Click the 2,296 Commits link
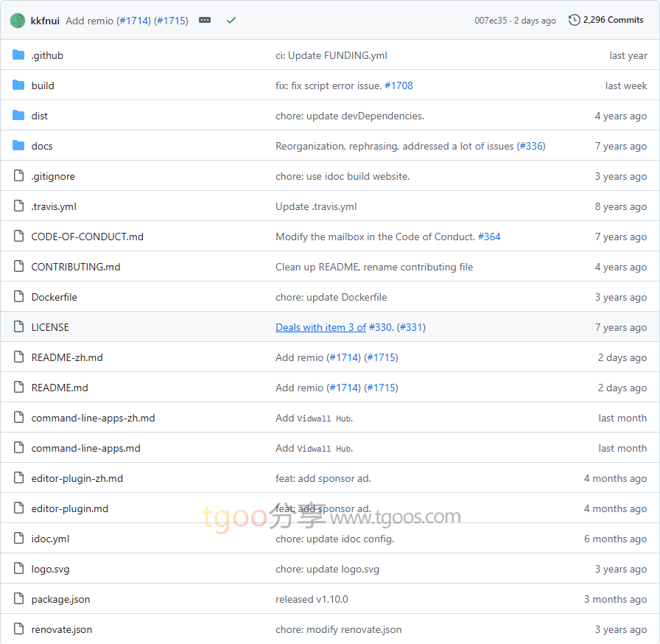This screenshot has width=660, height=644. click(613, 20)
